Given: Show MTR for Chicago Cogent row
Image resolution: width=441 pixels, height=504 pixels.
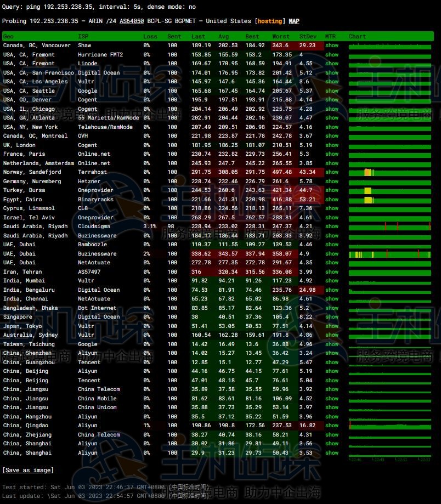Looking at the screenshot, I should (332, 109).
